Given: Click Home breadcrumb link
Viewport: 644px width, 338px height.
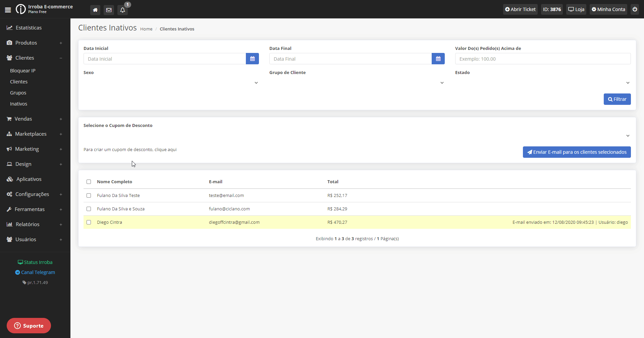Looking at the screenshot, I should (x=146, y=29).
